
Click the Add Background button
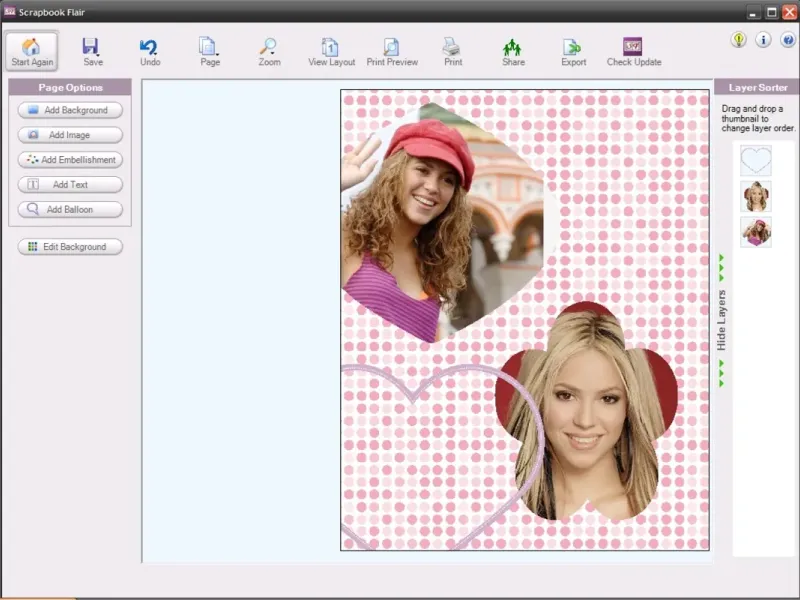pos(70,110)
